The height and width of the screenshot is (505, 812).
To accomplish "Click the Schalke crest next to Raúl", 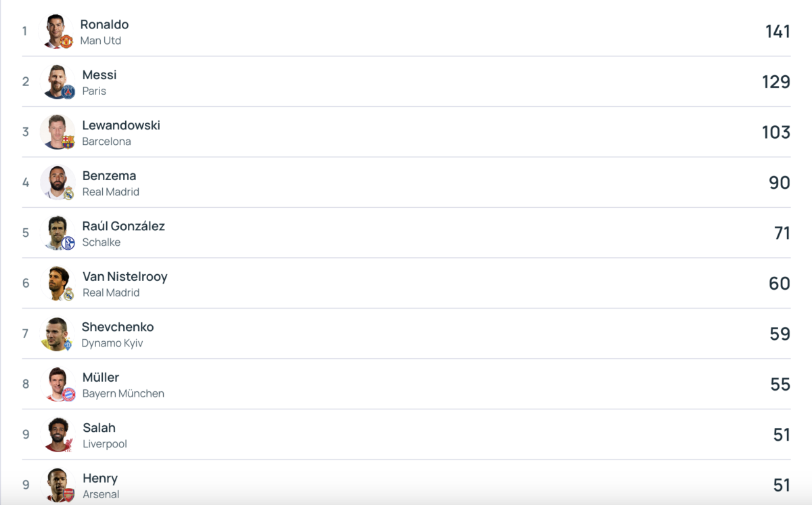I will coord(68,243).
